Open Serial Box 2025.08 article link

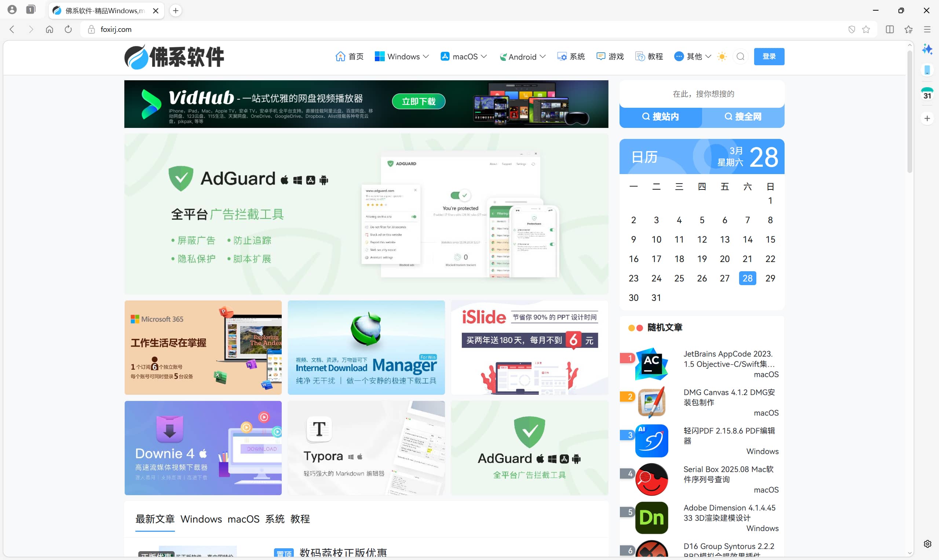pos(728,474)
